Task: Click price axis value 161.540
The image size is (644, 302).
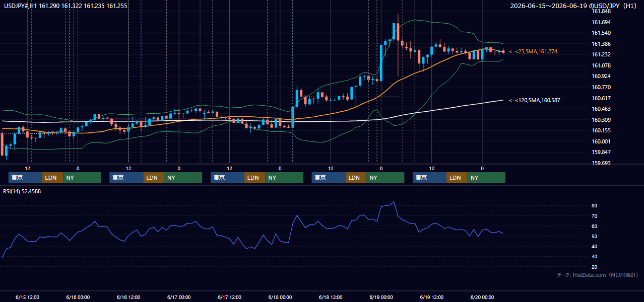Action: [x=601, y=33]
